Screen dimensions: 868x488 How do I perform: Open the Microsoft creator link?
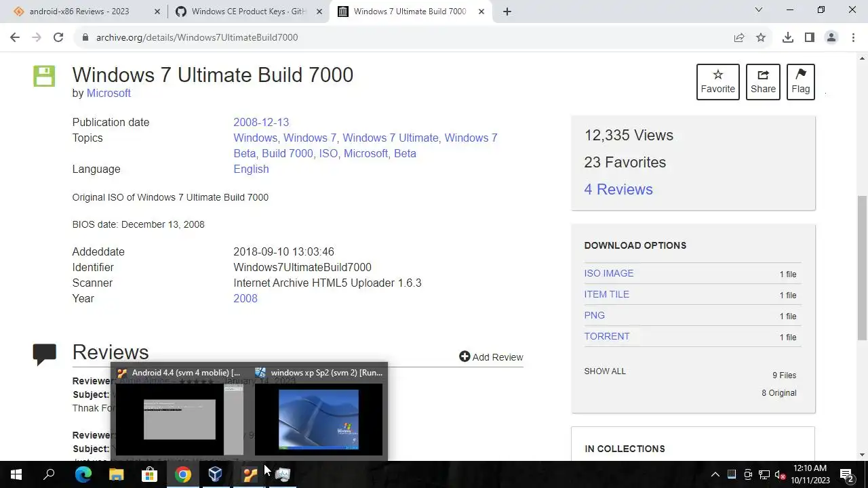[x=108, y=93]
